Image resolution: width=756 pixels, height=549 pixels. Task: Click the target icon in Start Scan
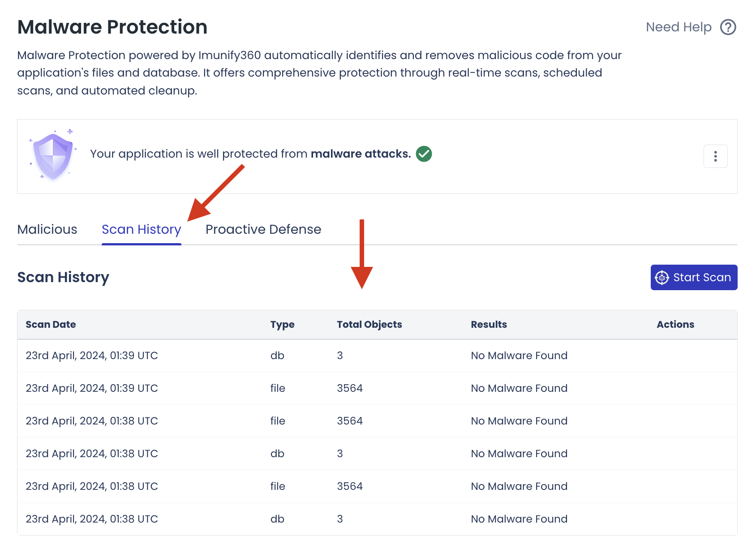click(x=661, y=278)
